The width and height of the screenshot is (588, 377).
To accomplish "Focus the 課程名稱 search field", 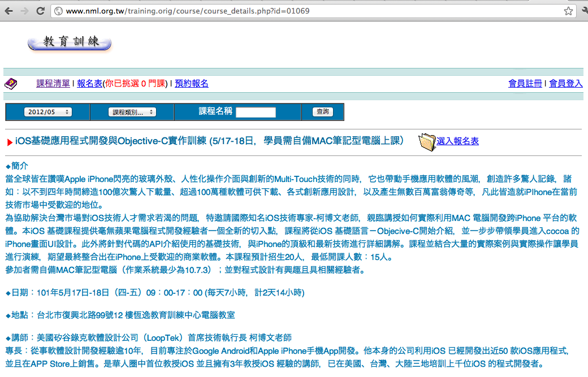I will 256,112.
